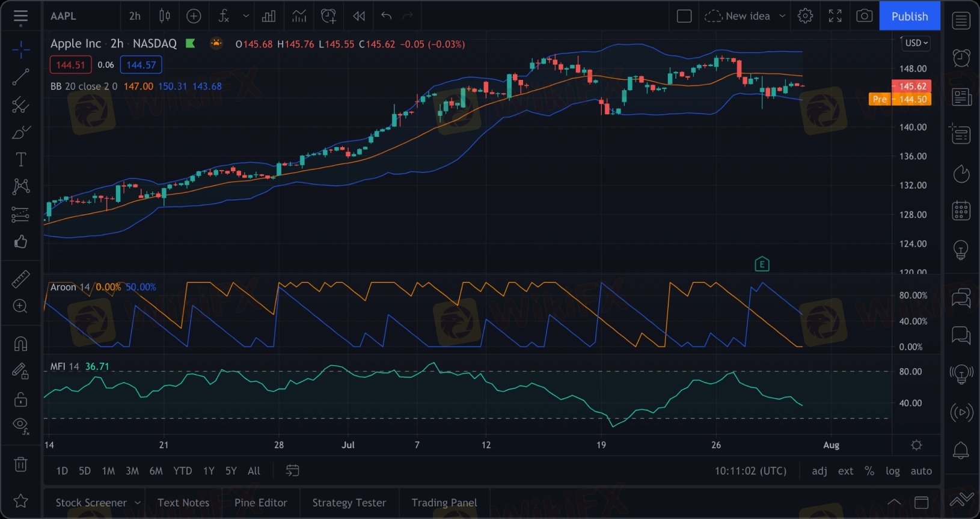This screenshot has height=519, width=980.
Task: Toggle the magnet snap mode
Action: coord(20,344)
